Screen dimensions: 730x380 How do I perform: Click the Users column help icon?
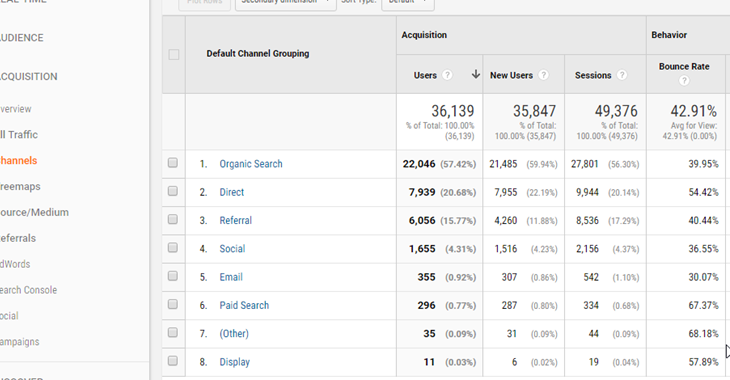[x=447, y=75]
